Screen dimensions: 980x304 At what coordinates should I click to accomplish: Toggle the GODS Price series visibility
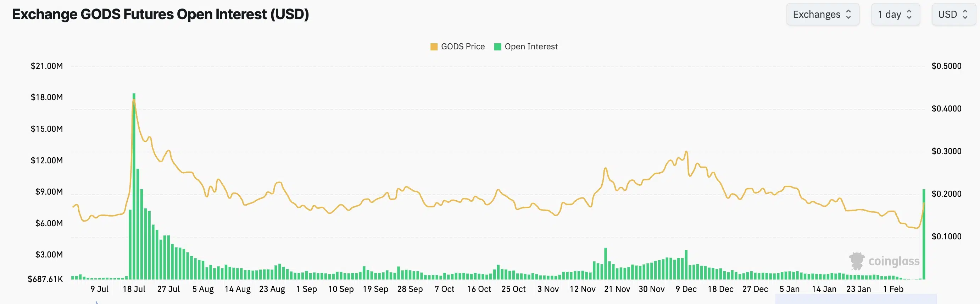point(463,46)
